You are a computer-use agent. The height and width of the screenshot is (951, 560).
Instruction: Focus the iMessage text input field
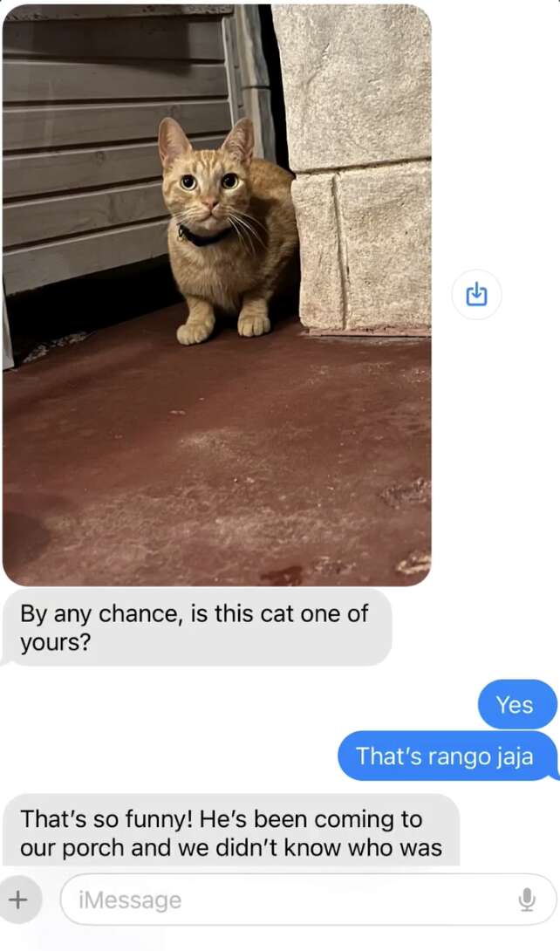tap(309, 900)
